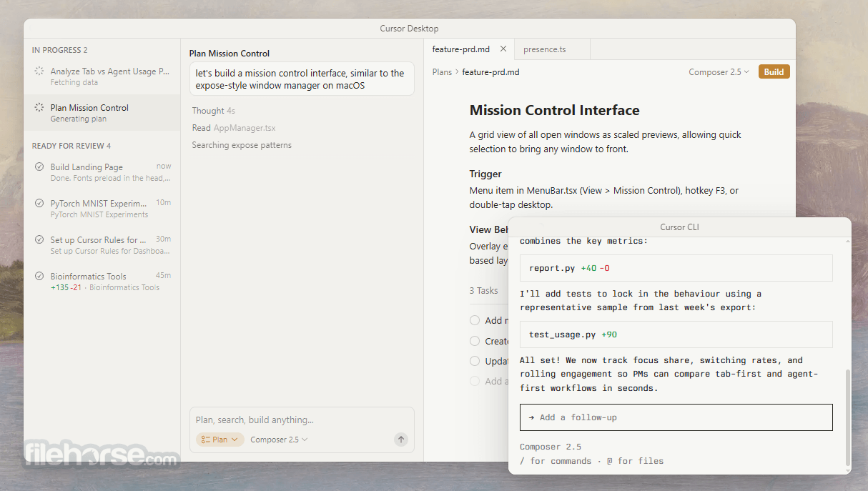Click checkmark icon next to PyTorch MNIST Experiments
This screenshot has height=491, width=868.
point(39,204)
